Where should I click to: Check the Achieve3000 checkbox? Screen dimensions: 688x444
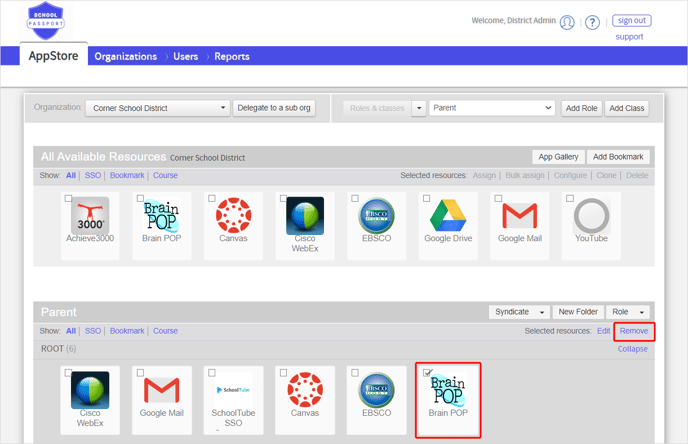pyautogui.click(x=68, y=198)
